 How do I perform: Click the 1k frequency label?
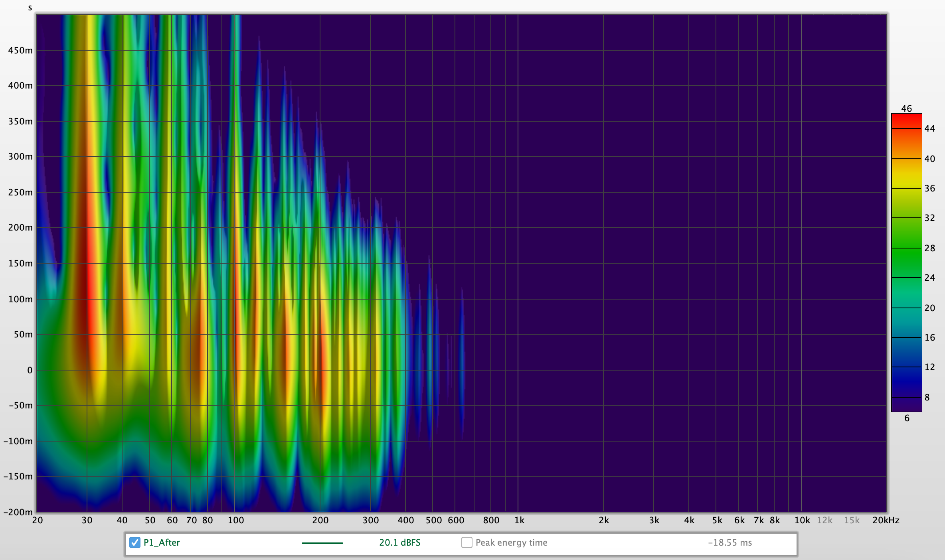coord(520,520)
